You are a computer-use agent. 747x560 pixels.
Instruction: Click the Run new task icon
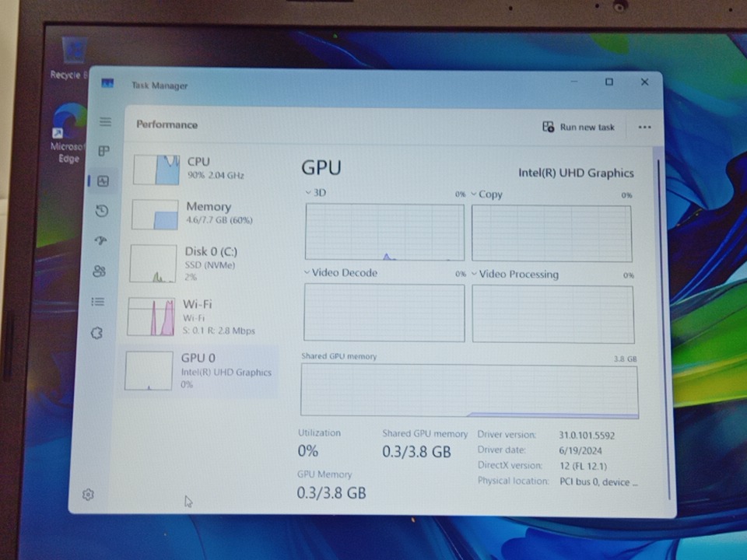[549, 127]
